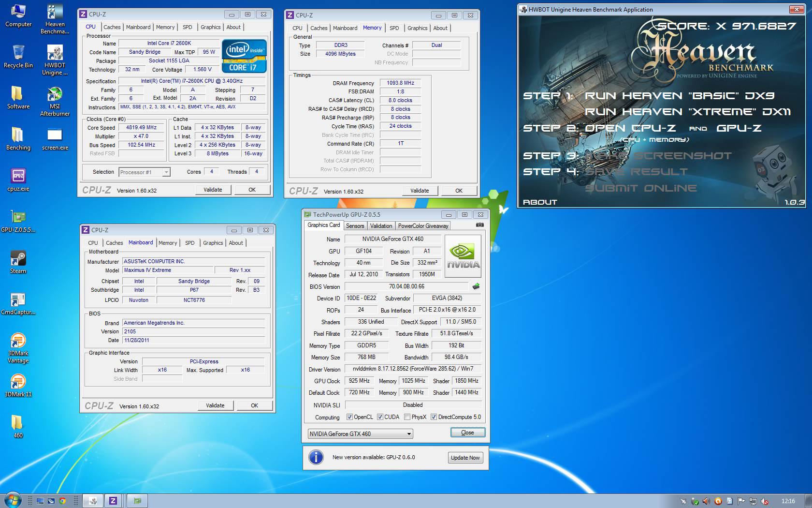Screen dimensions: 812x508
Task: Click Validate in the CPU tab window
Action: (213, 190)
